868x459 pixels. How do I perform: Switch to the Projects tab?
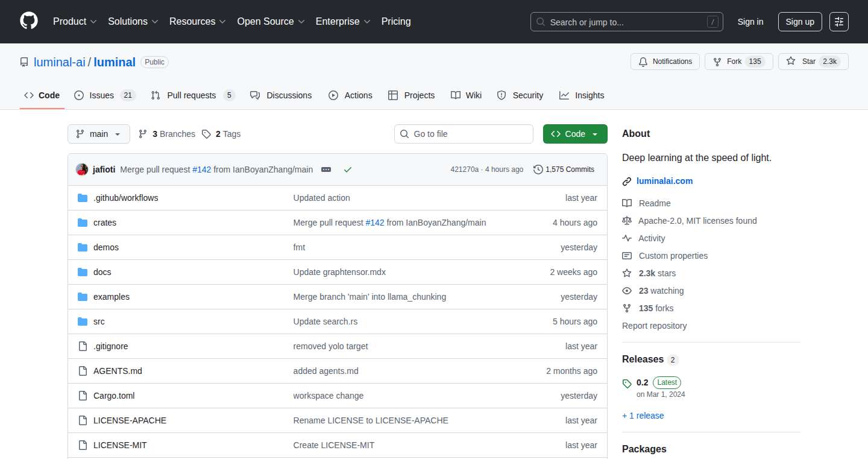point(411,95)
